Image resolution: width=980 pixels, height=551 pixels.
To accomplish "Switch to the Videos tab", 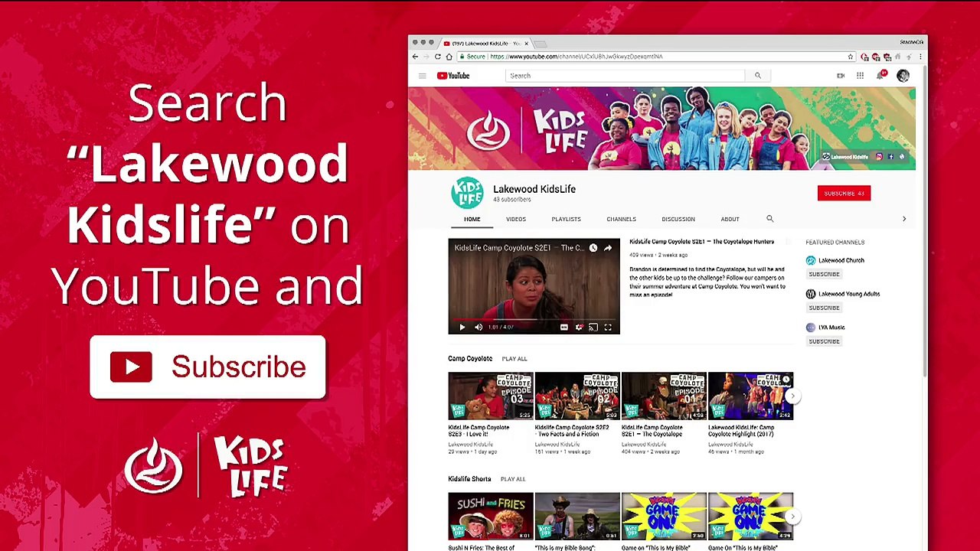I will click(516, 219).
